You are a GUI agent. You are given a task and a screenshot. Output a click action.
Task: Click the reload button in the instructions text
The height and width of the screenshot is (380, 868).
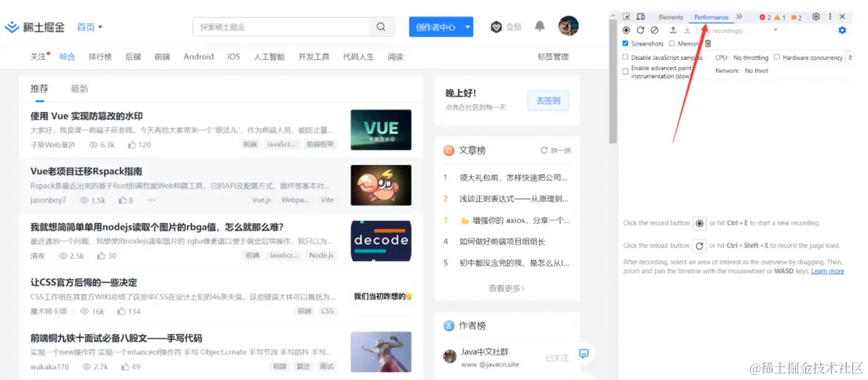(x=700, y=246)
